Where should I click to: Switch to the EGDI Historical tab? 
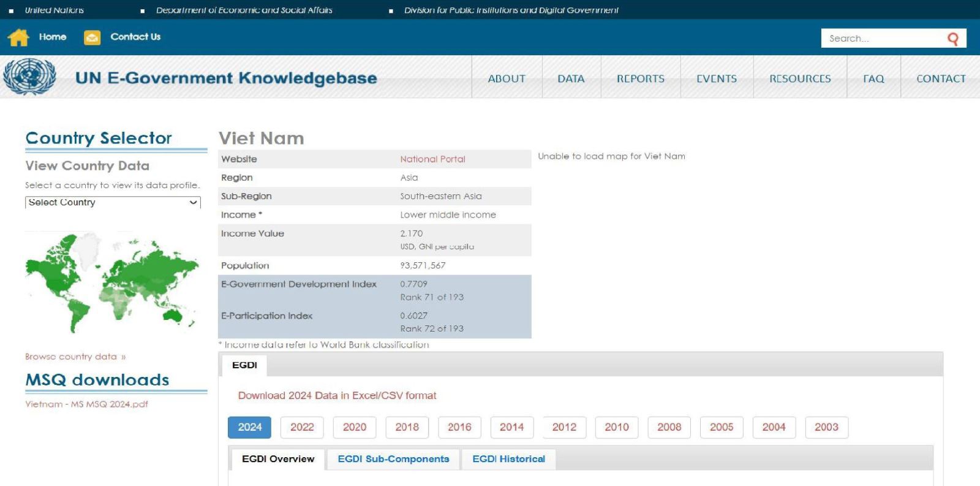coord(508,459)
